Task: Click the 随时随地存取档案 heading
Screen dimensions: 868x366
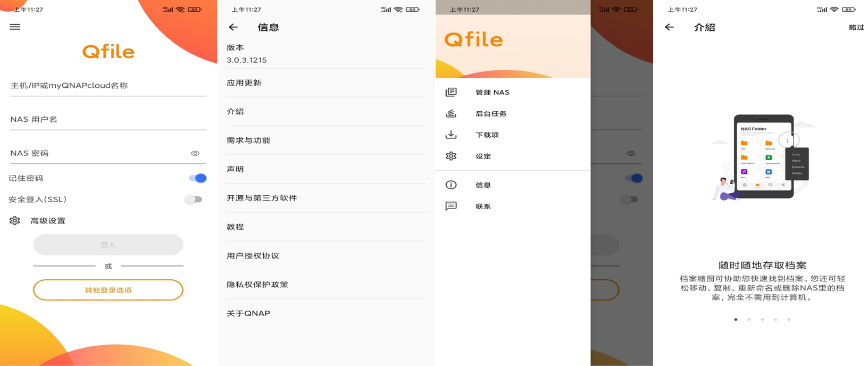Action: pyautogui.click(x=762, y=265)
